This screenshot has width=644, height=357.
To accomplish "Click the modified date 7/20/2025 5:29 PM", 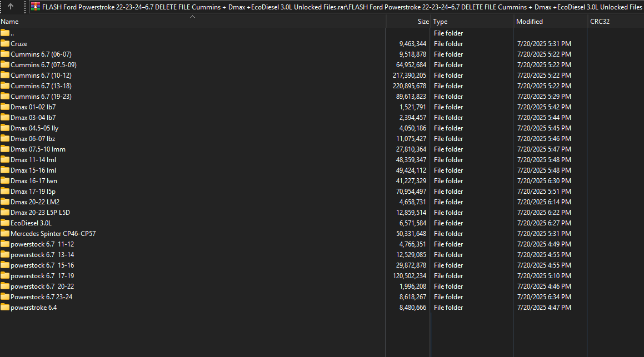I will pyautogui.click(x=544, y=97).
